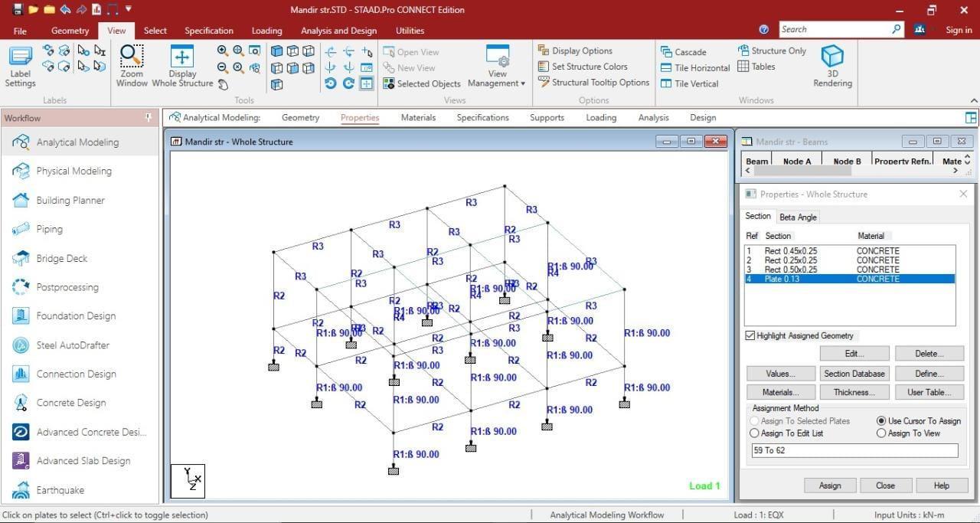Switch to Geometry ribbon tab
Viewport: 980px width, 523px height.
(x=70, y=31)
